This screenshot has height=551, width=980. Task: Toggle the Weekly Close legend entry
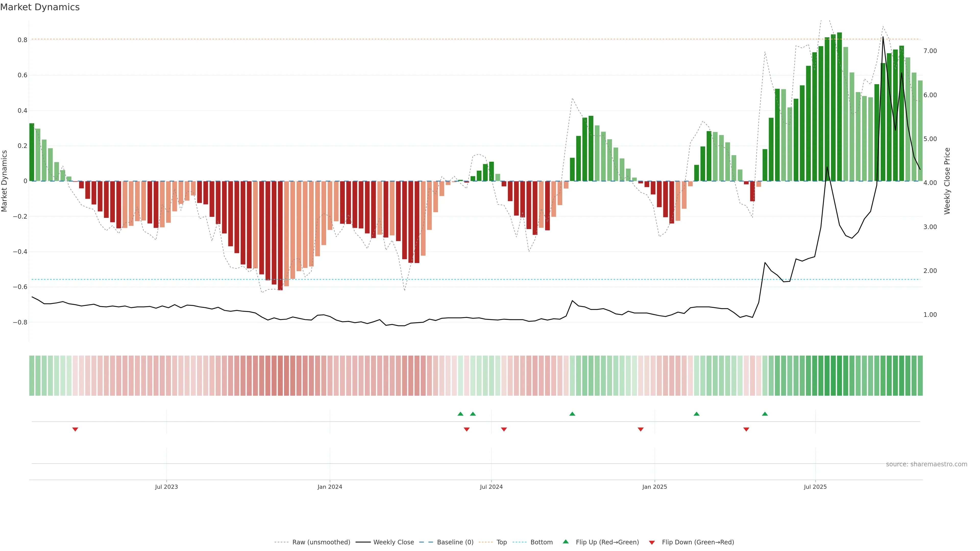[393, 542]
